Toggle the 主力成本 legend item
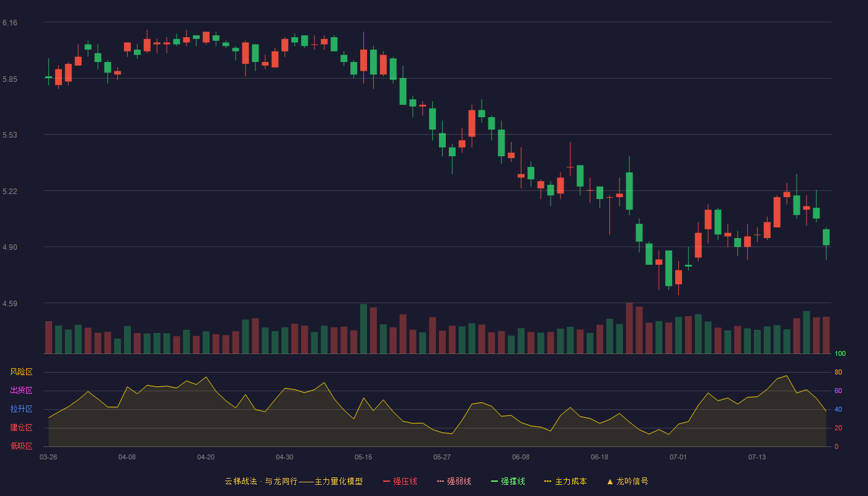The image size is (868, 496). (565, 481)
